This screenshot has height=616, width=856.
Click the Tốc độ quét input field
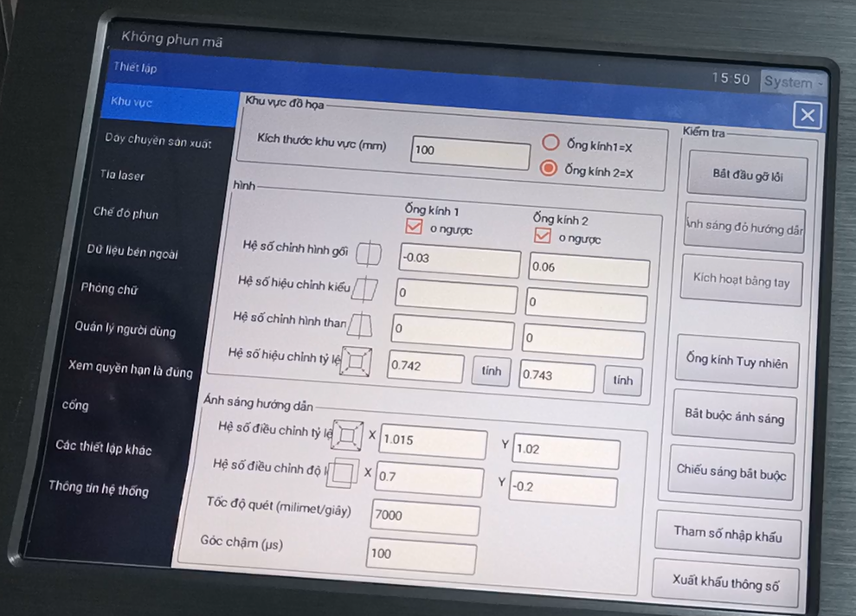click(x=425, y=517)
